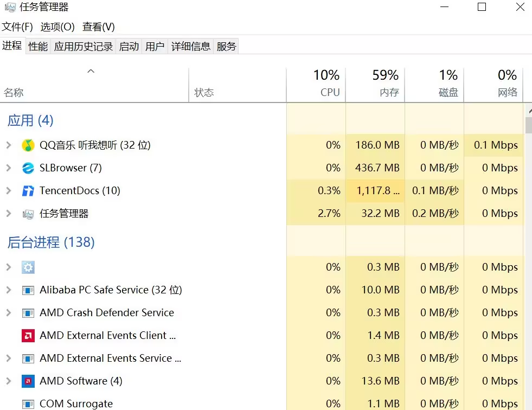This screenshot has height=410, width=532.
Task: Click the vertical scrollbar up arrow
Action: pos(529,110)
